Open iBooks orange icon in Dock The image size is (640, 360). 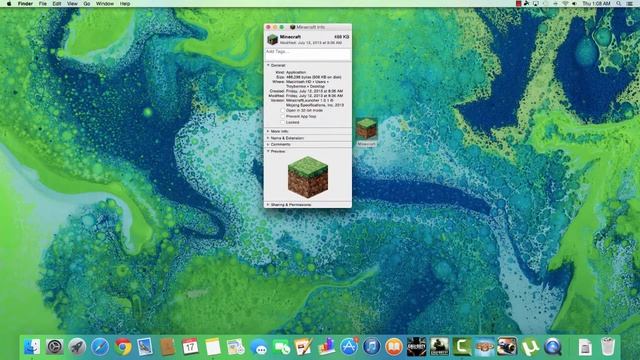(x=394, y=347)
